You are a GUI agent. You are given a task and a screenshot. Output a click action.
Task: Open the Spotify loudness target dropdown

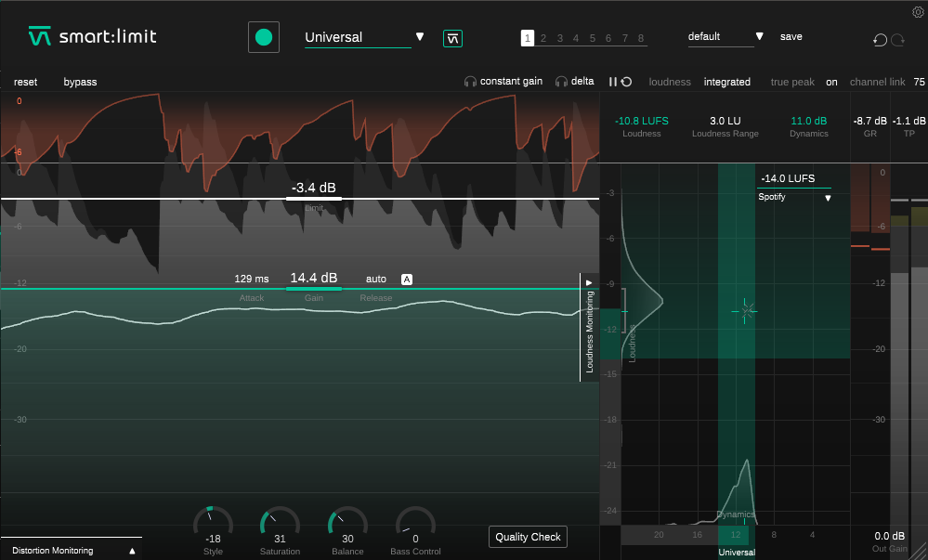(827, 198)
